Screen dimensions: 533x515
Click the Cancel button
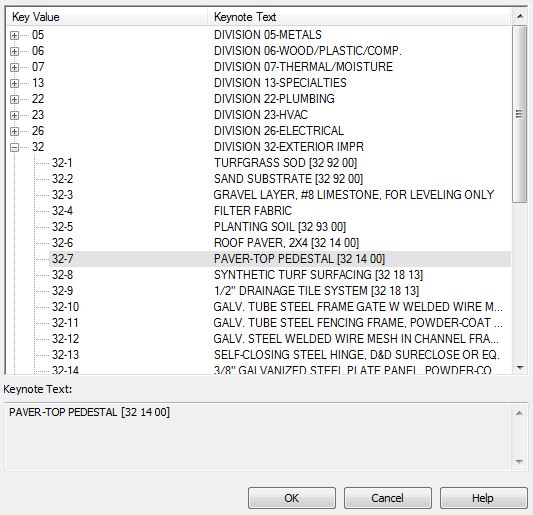[x=388, y=498]
